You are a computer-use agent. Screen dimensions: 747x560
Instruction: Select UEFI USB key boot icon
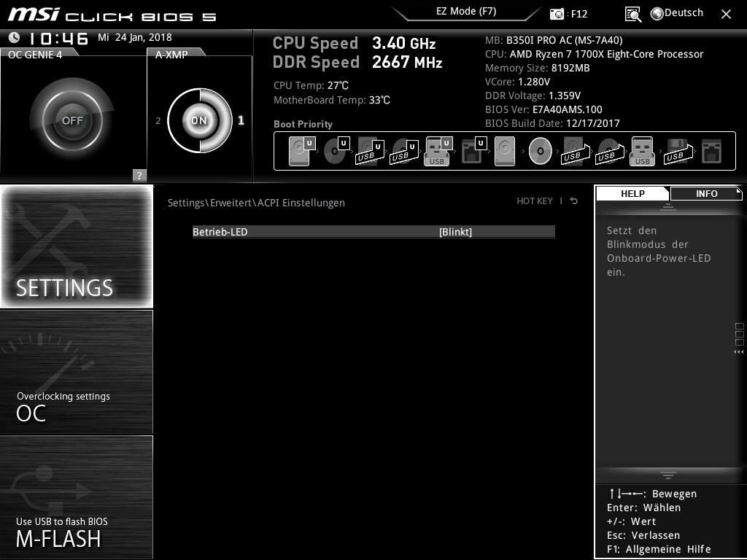(438, 151)
